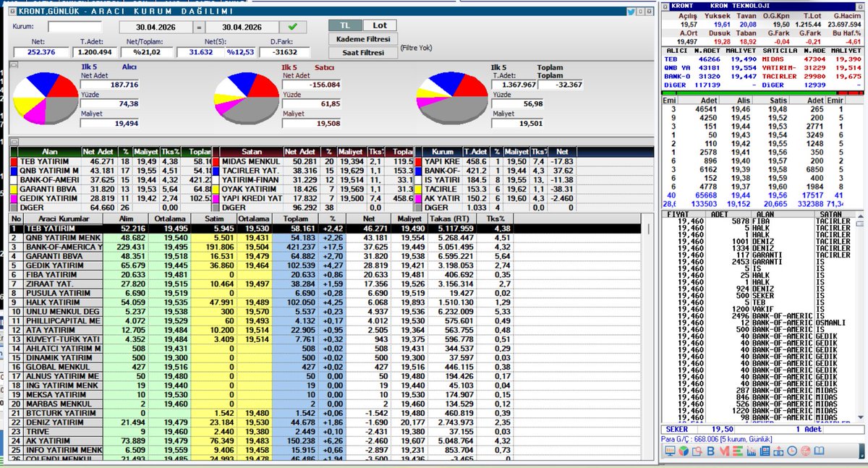Click the clock icon in bottom toolbar
868x468 pixels.
792,452
